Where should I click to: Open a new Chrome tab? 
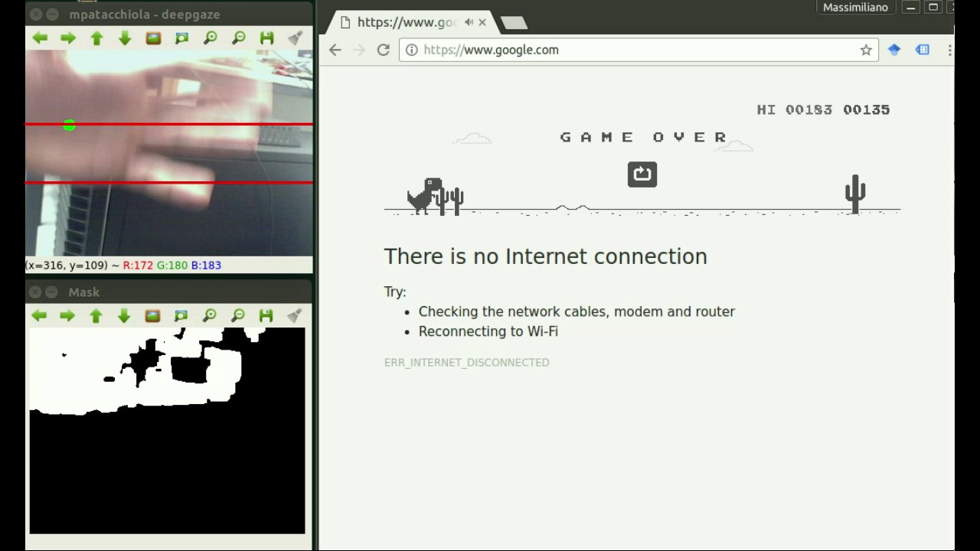(x=514, y=23)
